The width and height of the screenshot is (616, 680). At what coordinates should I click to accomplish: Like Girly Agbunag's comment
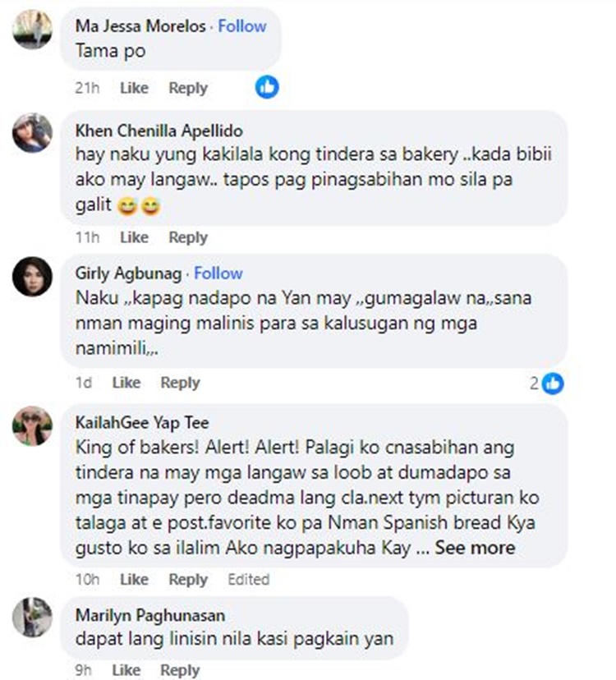click(126, 383)
